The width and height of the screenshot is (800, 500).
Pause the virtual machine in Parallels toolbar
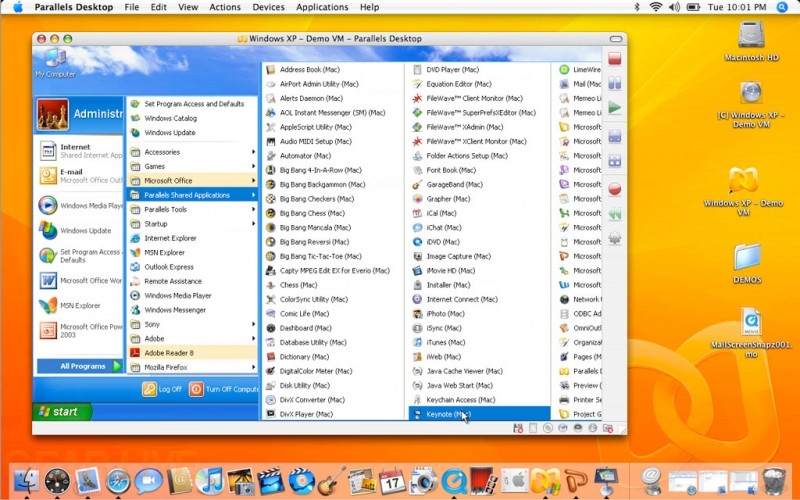click(x=615, y=83)
